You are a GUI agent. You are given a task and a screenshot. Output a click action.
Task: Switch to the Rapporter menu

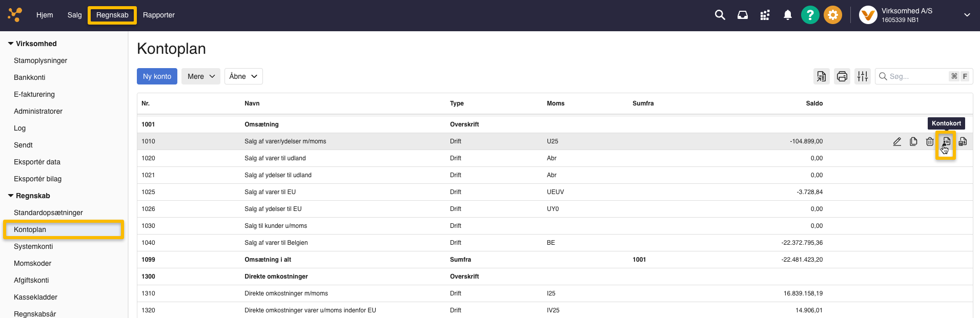click(x=159, y=15)
